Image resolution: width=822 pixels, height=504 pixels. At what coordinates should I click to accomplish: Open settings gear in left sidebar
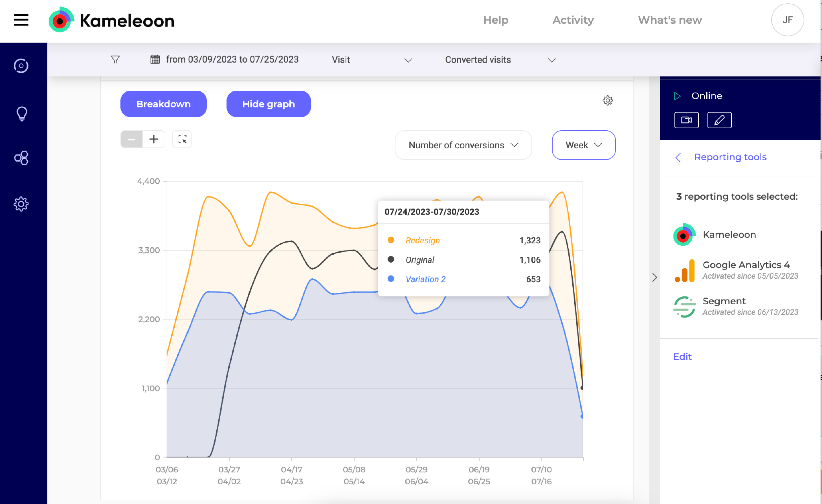[21, 204]
